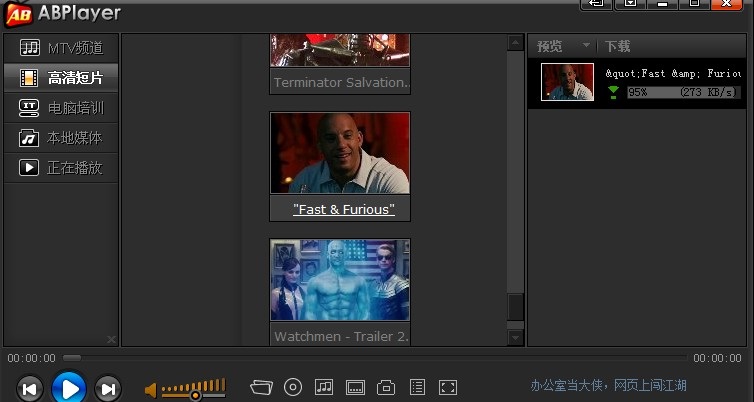Mute the volume speaker icon
The width and height of the screenshot is (754, 402).
coord(151,390)
